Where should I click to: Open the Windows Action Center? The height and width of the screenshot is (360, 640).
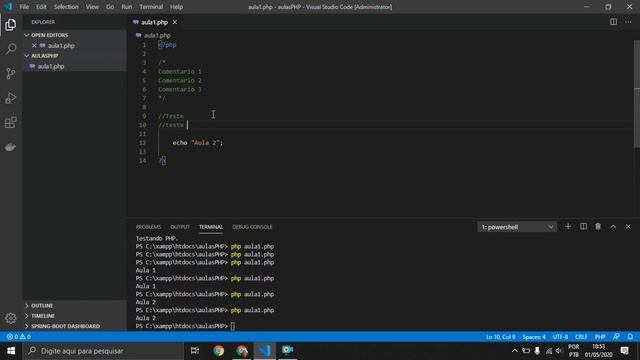[x=624, y=351]
